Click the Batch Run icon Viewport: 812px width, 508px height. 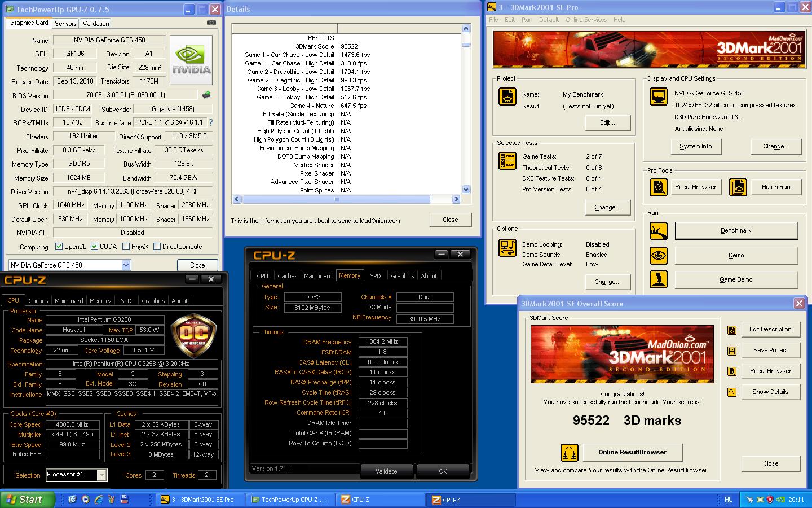[738, 187]
